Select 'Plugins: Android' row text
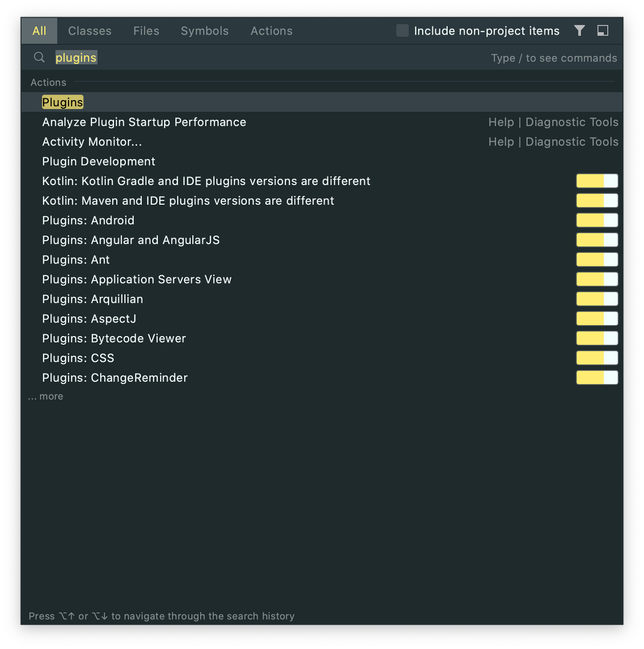The image size is (644, 649). click(88, 220)
